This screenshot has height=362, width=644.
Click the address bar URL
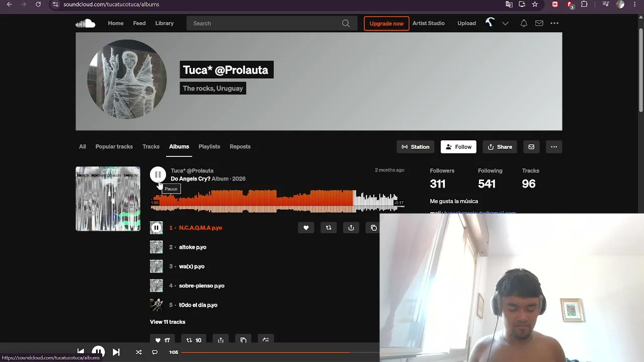coord(111,4)
